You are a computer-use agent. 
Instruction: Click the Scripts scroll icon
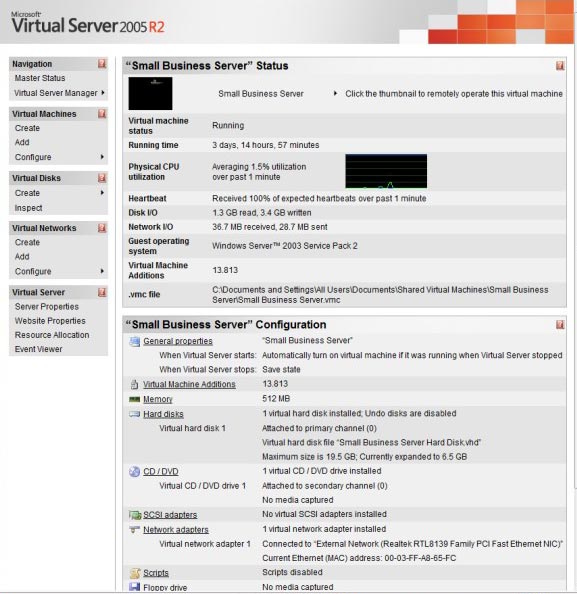point(135,573)
